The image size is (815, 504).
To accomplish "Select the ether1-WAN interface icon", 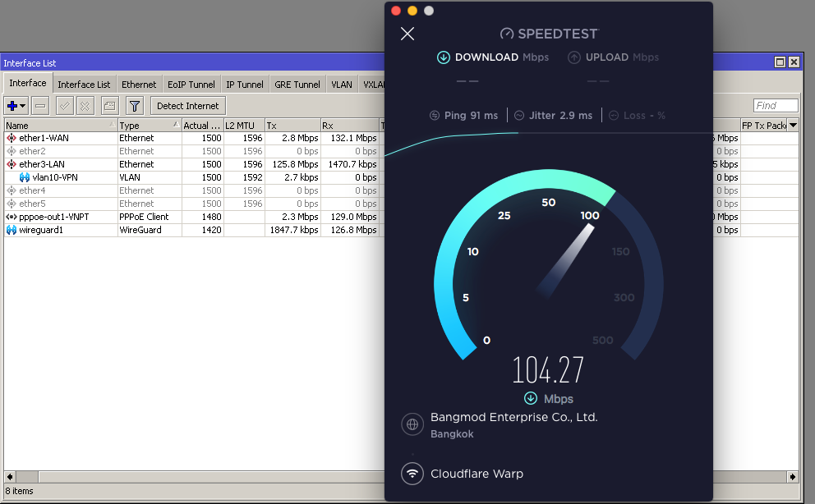I will [x=11, y=138].
